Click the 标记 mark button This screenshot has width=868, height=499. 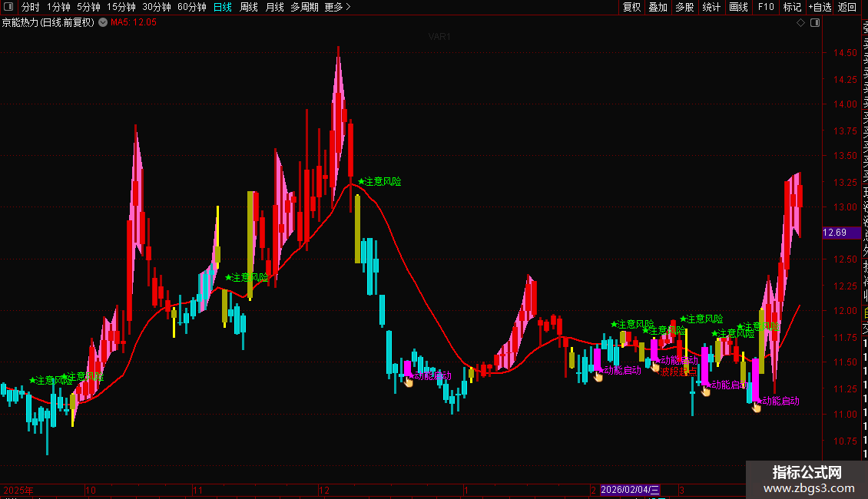tap(792, 7)
